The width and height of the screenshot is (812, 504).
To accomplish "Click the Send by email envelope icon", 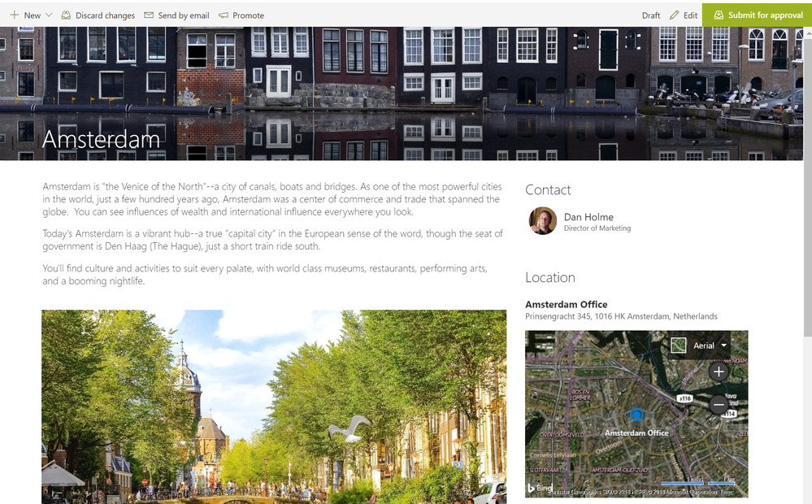I will 149,15.
